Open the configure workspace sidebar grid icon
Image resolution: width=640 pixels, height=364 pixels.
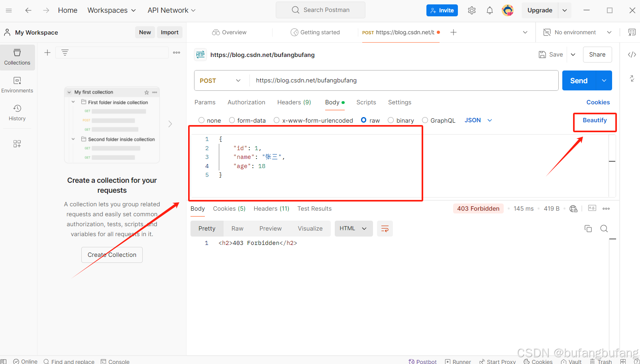(17, 144)
